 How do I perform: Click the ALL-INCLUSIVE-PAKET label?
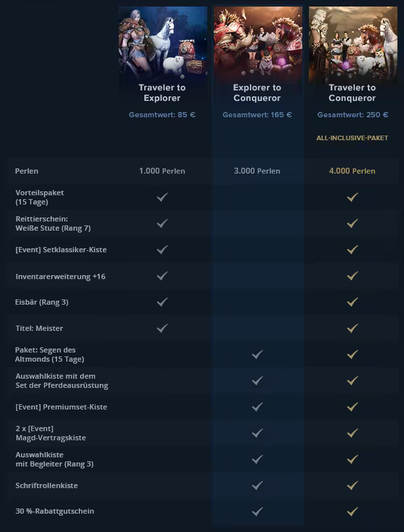pyautogui.click(x=352, y=138)
